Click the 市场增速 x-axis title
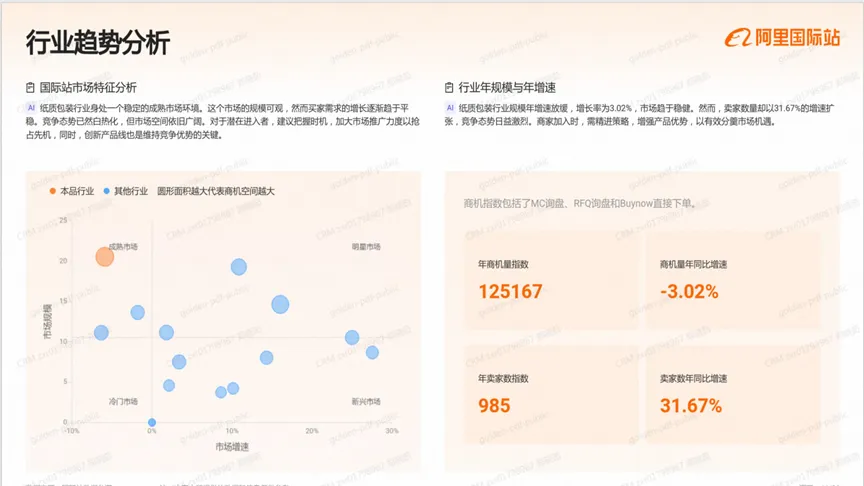864x486 pixels. click(x=232, y=447)
